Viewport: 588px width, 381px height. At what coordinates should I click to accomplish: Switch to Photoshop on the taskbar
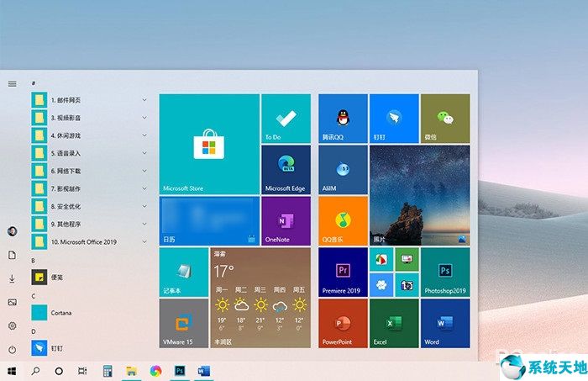coord(180,371)
